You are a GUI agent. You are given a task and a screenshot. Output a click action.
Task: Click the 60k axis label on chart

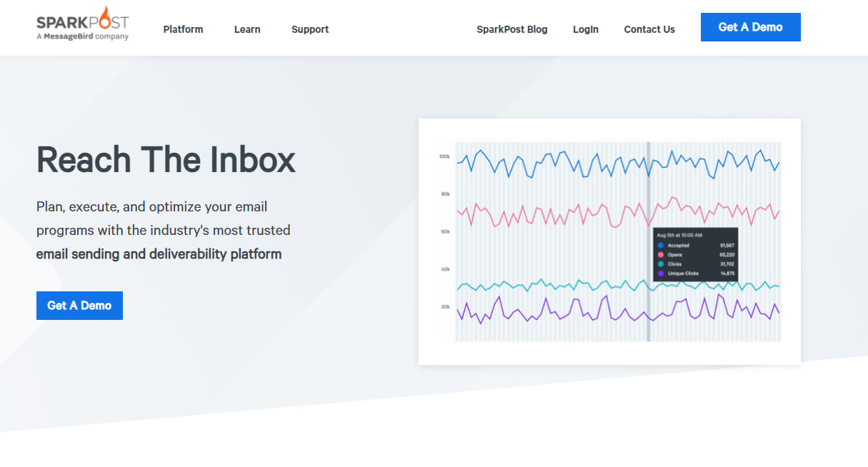click(x=445, y=232)
